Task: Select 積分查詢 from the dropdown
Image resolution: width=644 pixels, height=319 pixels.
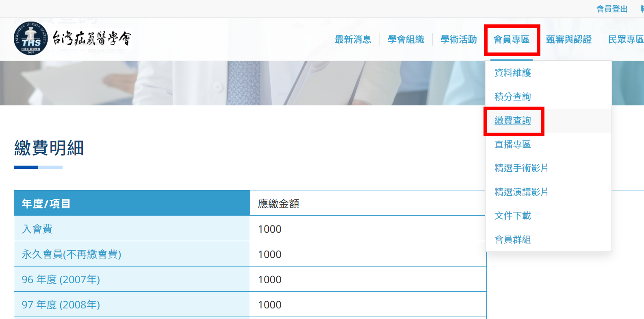Action: pyautogui.click(x=512, y=97)
